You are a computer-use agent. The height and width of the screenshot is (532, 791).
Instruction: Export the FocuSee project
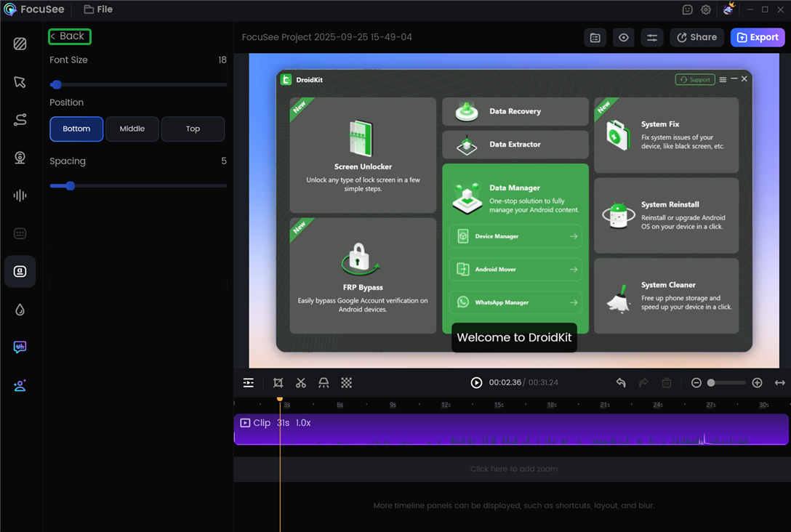pyautogui.click(x=758, y=37)
